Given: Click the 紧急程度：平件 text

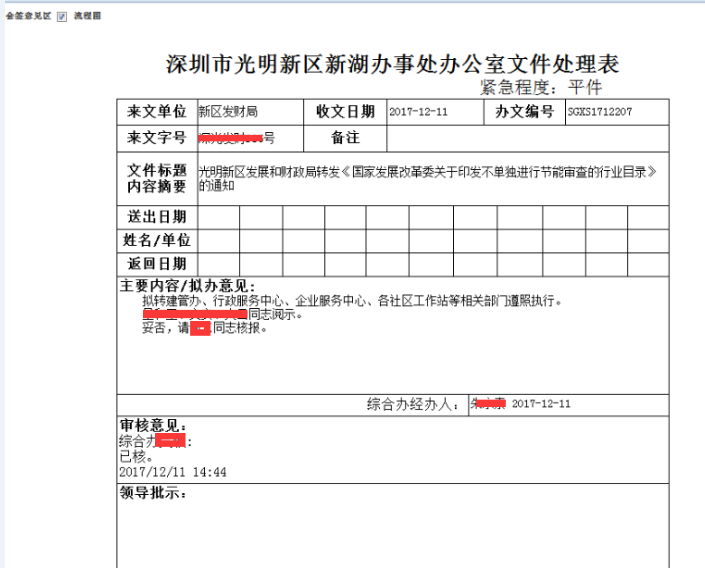Looking at the screenshot, I should pos(540,87).
